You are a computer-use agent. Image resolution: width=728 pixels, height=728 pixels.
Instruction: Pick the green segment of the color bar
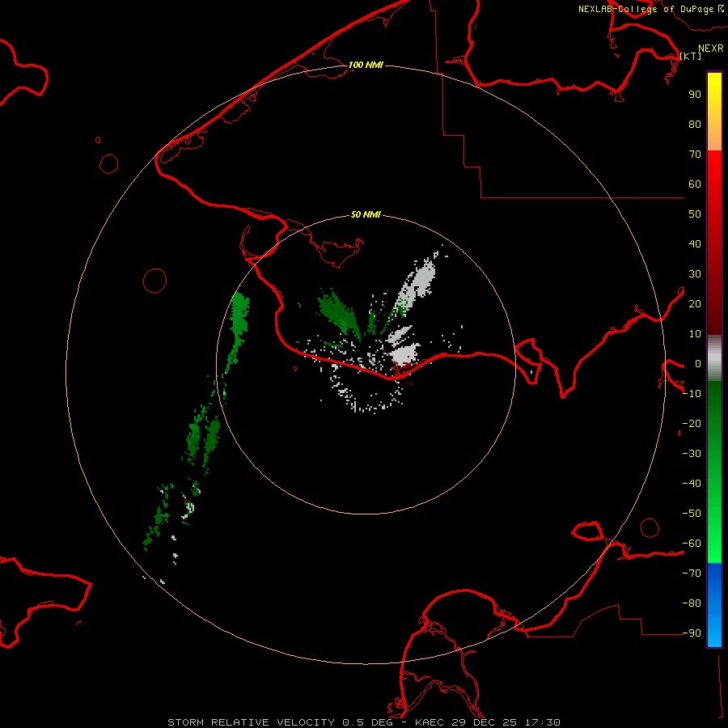714,472
